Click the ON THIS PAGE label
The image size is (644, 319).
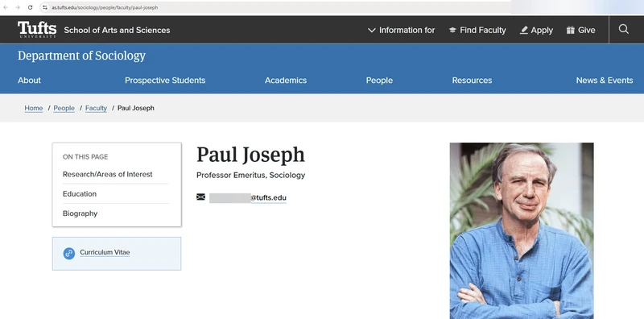[85, 157]
